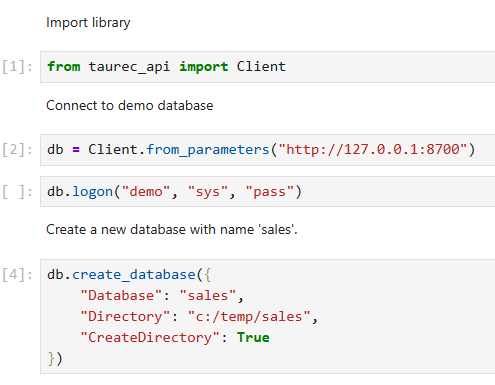Screen dimensions: 495x385
Task: Click the 'Import library' markdown text
Action: [x=88, y=23]
